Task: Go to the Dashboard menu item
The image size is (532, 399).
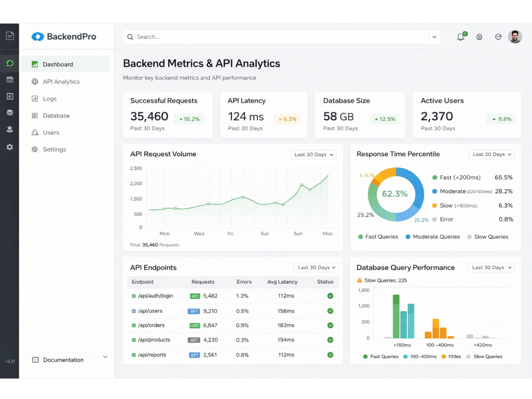Action: point(64,64)
